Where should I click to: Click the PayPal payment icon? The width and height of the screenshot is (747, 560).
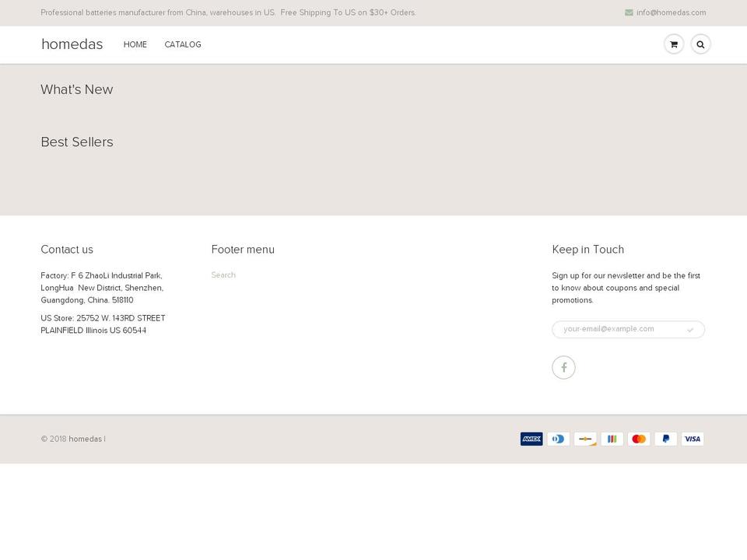coord(665,439)
